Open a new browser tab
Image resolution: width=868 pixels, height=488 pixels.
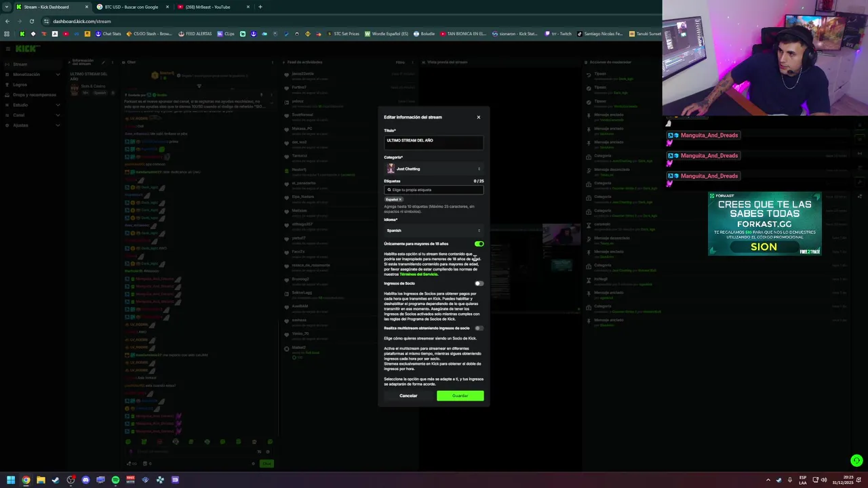pos(260,7)
